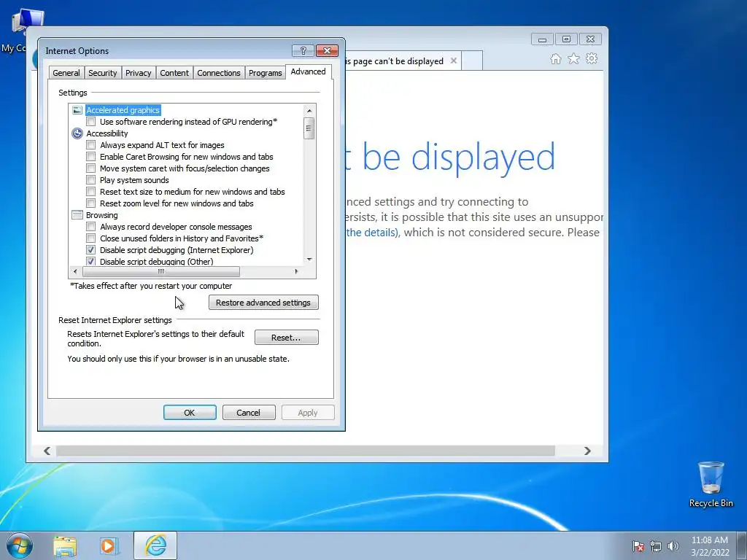The height and width of the screenshot is (560, 747).
Task: Switch to the Programs tab
Action: (x=266, y=73)
